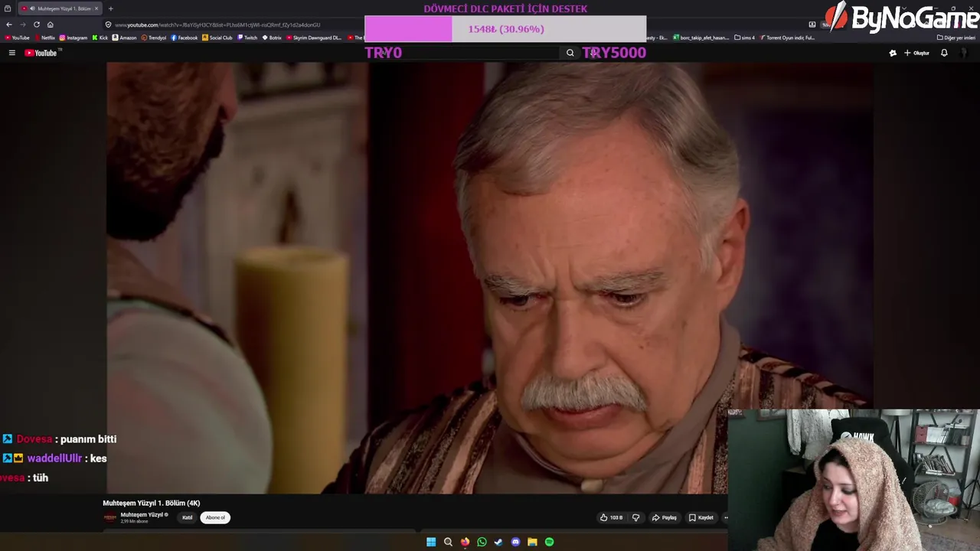Image resolution: width=980 pixels, height=551 pixels.
Task: Open Steam from the taskbar
Action: pos(498,542)
